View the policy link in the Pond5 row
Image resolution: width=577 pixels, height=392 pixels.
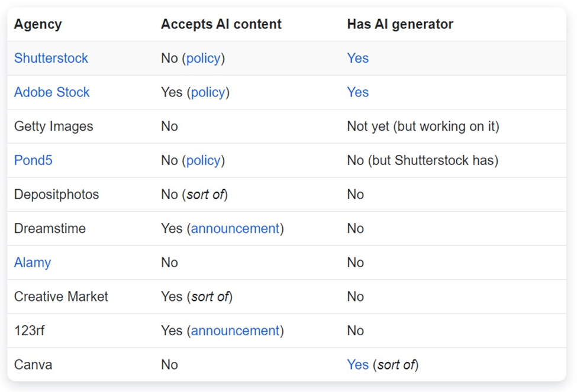(x=203, y=160)
